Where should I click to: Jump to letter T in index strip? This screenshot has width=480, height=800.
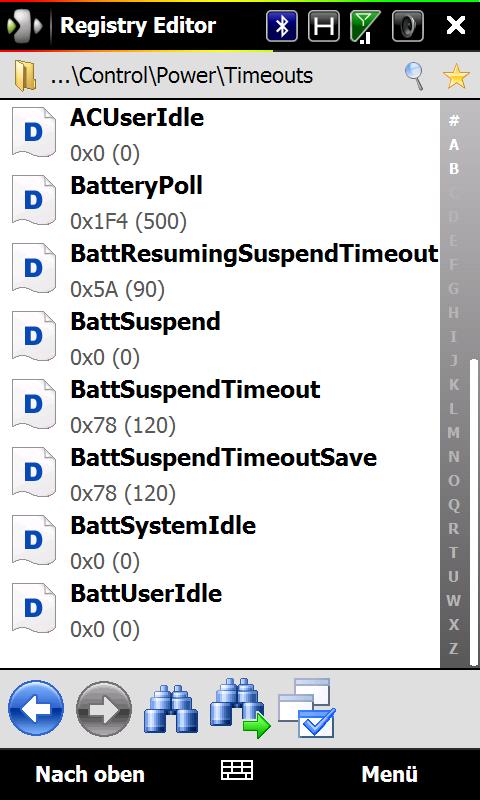tap(453, 552)
